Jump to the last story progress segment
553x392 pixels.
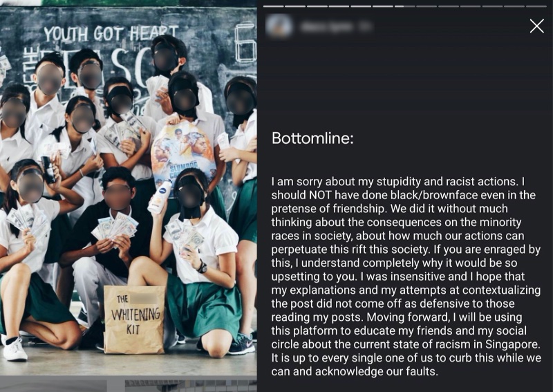(536, 6)
